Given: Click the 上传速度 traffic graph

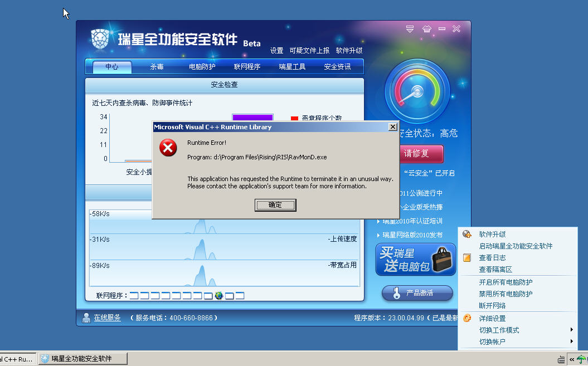Looking at the screenshot, I should click(224, 247).
